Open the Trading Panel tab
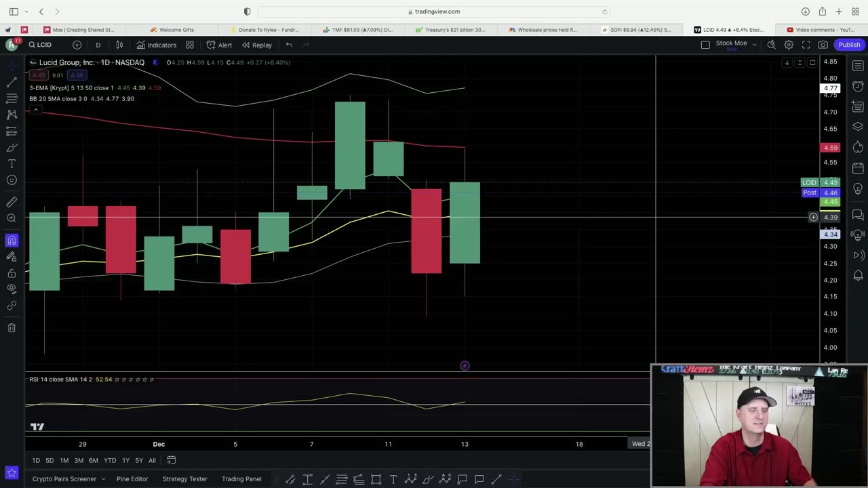The image size is (868, 488). pyautogui.click(x=241, y=479)
